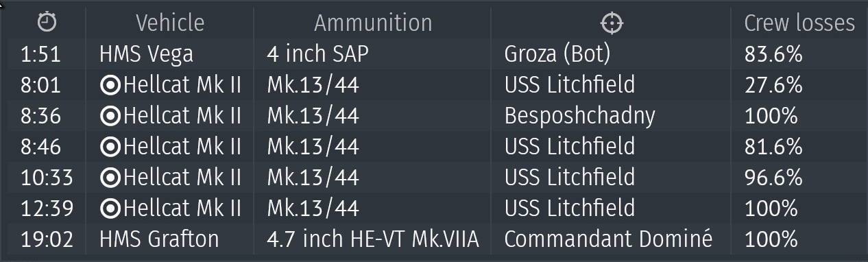This screenshot has width=868, height=262.
Task: Click the 4.7 inch HE-VT Mk.VIIA ammunition cell
Action: (373, 239)
